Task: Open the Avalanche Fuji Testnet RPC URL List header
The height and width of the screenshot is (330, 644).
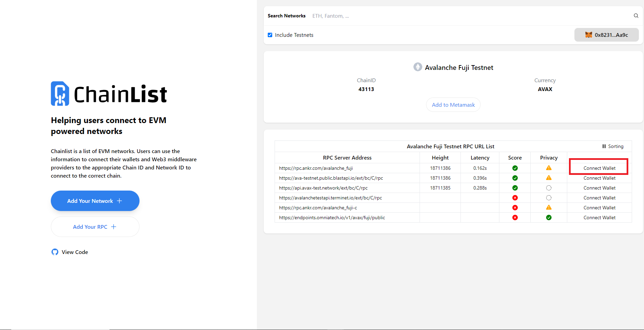Action: tap(451, 146)
